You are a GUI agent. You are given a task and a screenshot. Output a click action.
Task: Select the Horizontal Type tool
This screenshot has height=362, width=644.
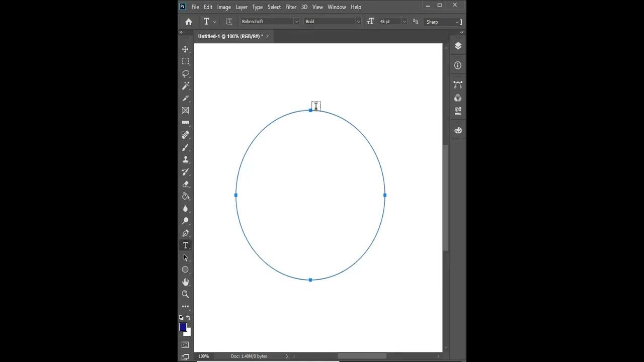pyautogui.click(x=186, y=245)
